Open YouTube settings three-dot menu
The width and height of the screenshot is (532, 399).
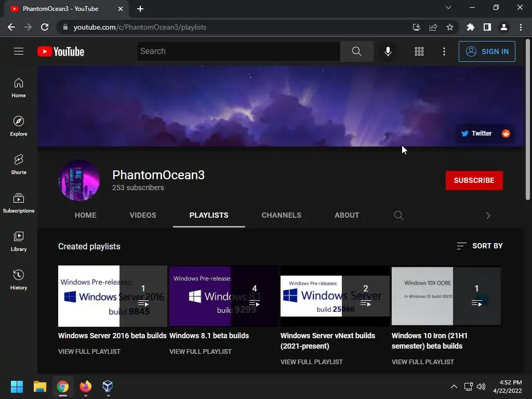tap(444, 51)
